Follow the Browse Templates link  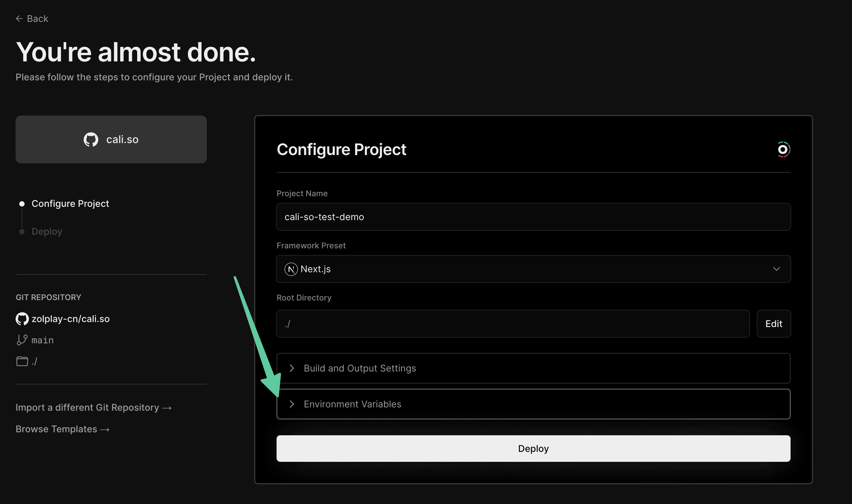(x=62, y=429)
